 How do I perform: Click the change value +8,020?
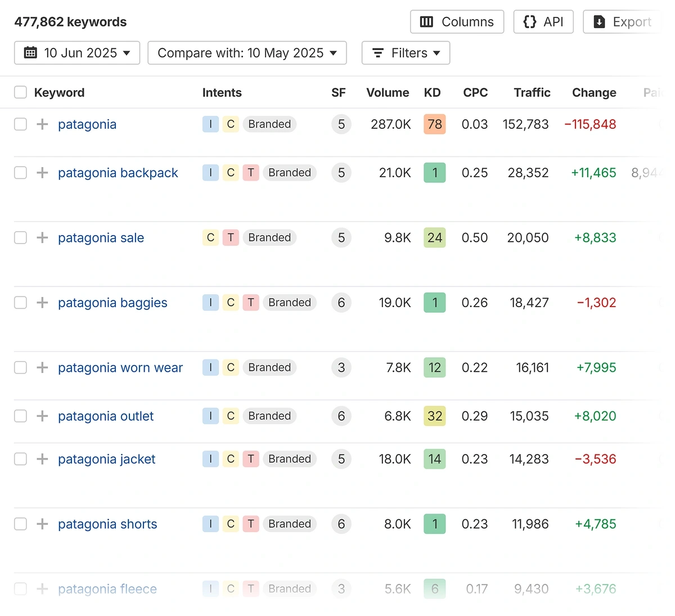[x=595, y=416]
